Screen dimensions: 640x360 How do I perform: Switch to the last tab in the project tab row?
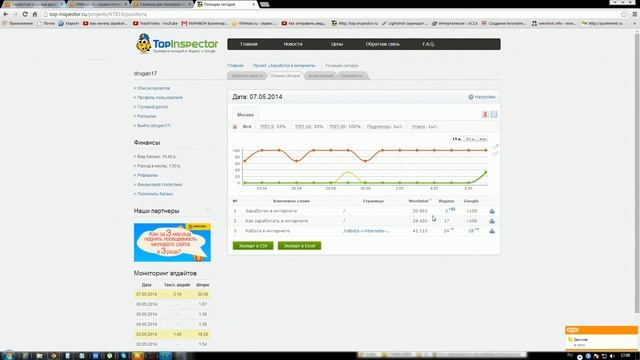pyautogui.click(x=352, y=76)
